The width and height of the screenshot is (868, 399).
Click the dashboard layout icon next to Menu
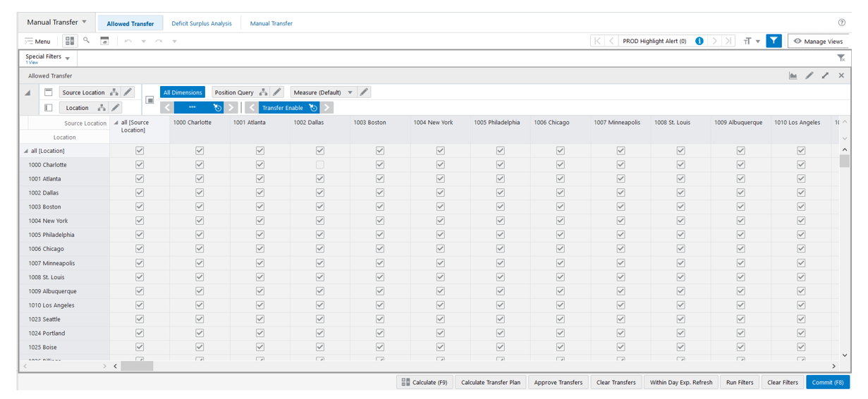[x=70, y=41]
